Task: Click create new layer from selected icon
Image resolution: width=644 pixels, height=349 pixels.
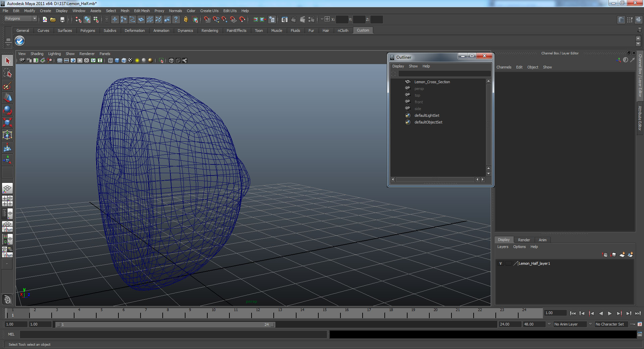Action: (631, 255)
